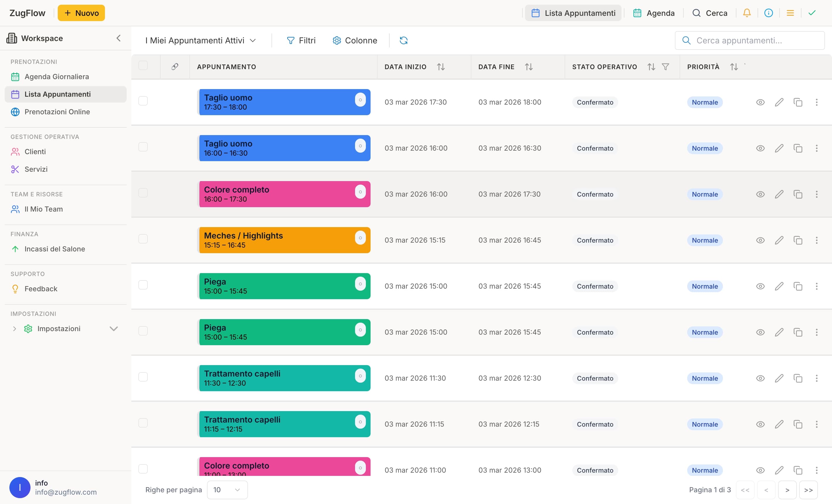This screenshot has width=832, height=504.
Task: Tick the checkbox for Piega first row
Action: (x=143, y=285)
